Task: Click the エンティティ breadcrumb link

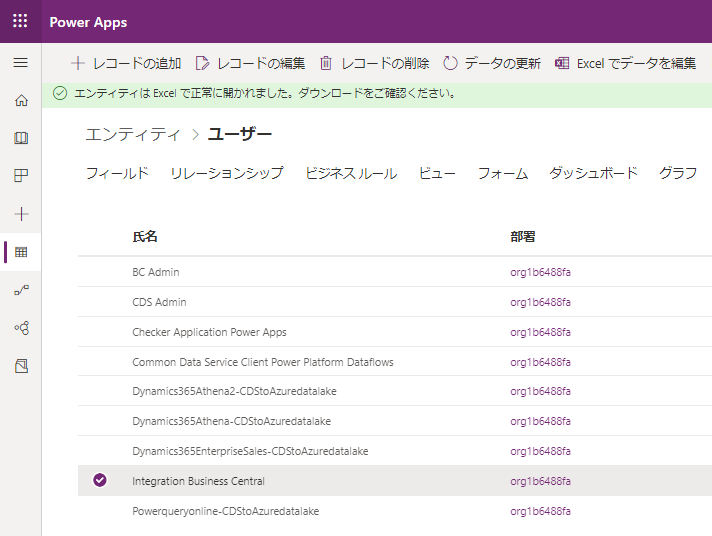Action: point(133,134)
